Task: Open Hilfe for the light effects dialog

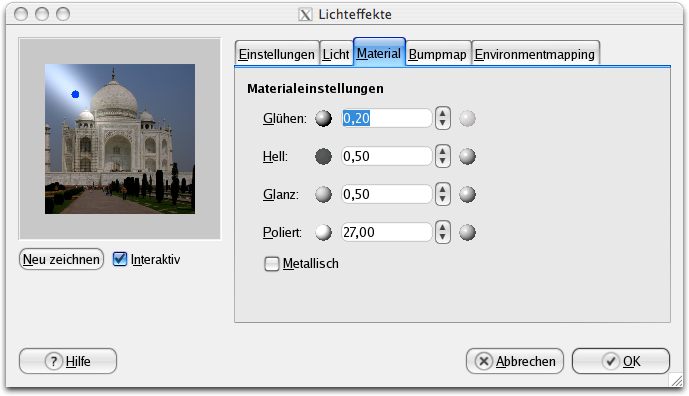Action: [x=68, y=361]
